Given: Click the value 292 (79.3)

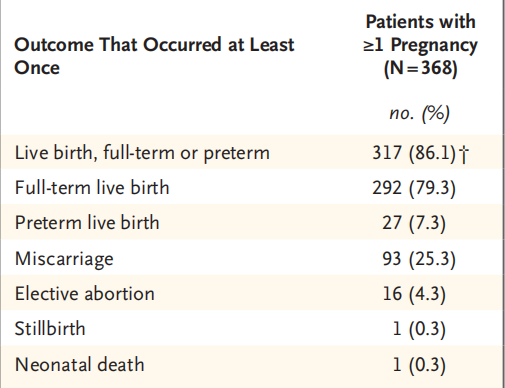Looking at the screenshot, I should [414, 188].
